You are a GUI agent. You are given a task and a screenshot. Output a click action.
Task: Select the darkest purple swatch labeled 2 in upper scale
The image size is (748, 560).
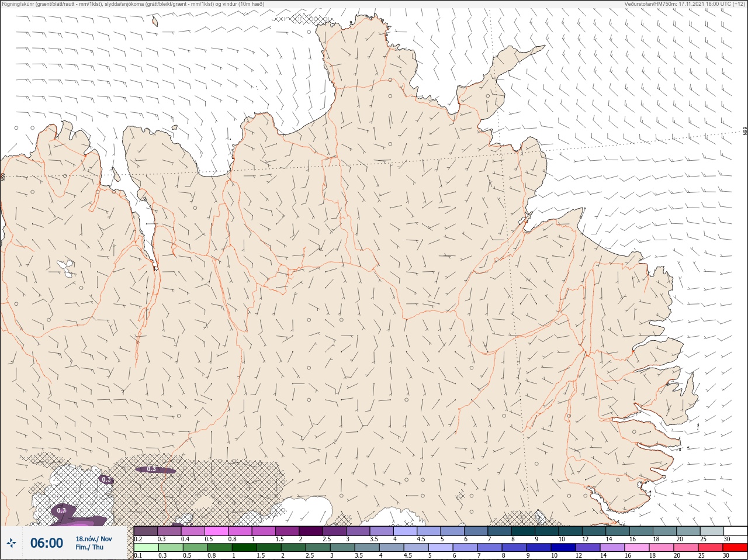pos(311,531)
